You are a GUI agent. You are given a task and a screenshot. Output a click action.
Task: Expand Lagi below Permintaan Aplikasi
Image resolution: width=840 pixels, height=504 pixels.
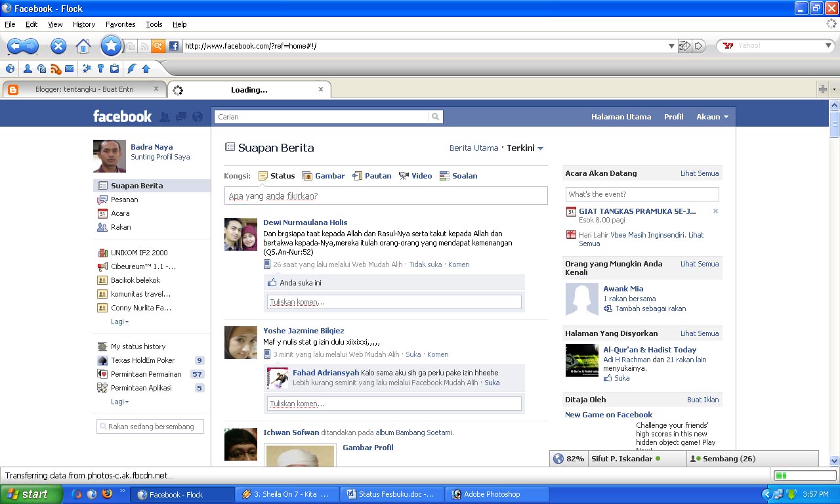[x=119, y=402]
